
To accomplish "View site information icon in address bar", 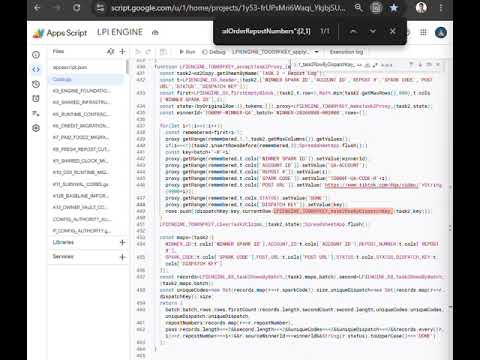I will [x=100, y=8].
